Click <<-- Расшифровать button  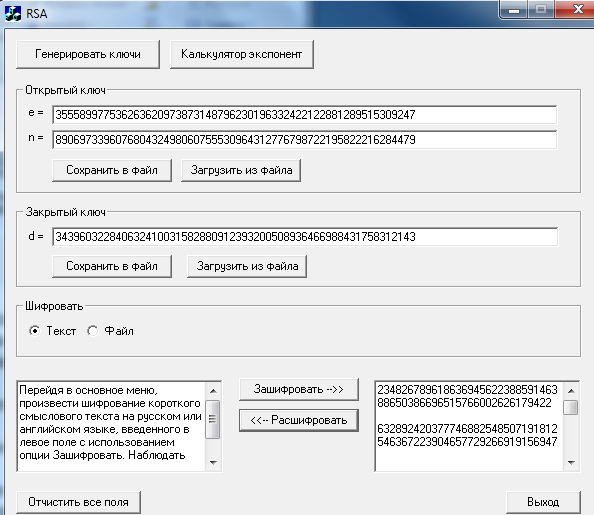click(x=299, y=420)
